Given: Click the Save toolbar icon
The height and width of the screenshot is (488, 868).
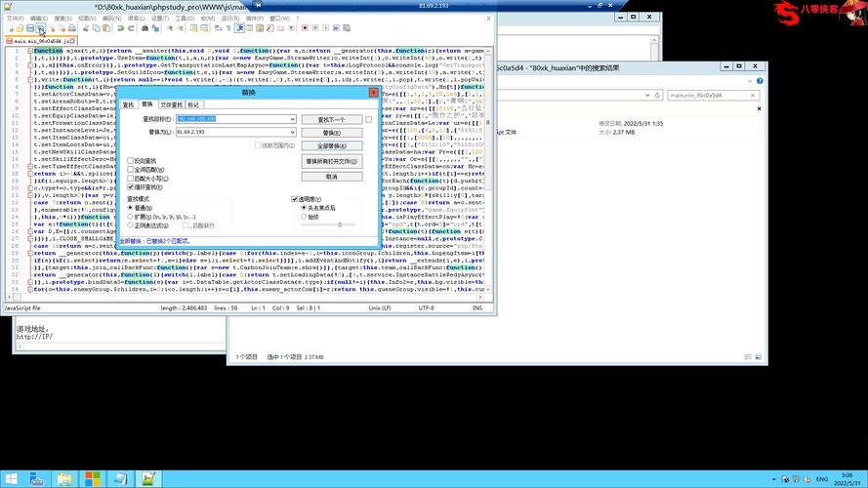Looking at the screenshot, I should coord(30,28).
